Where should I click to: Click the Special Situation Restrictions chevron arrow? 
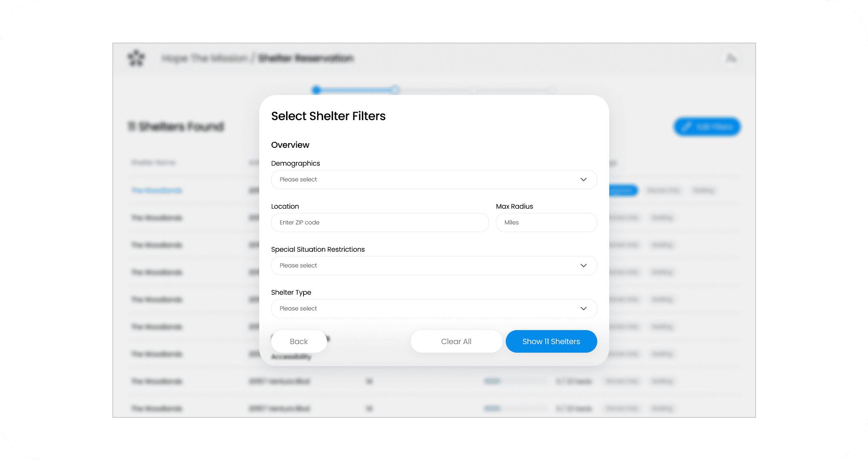(583, 265)
